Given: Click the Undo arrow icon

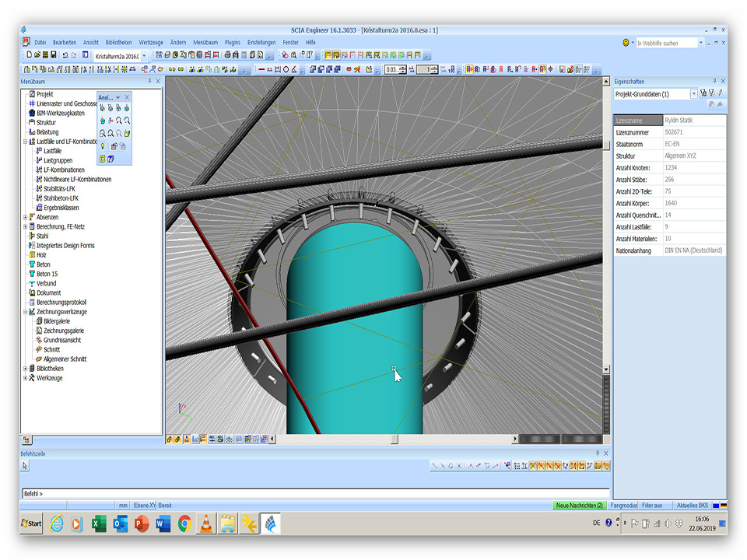Looking at the screenshot, I should coord(64,55).
